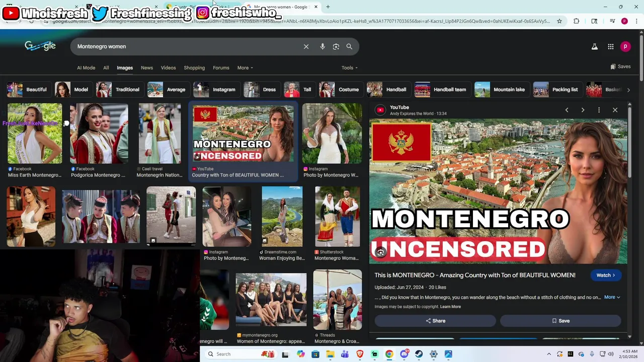Show hidden system tray icons
Screen dimensions: 644x362
[549, 354]
